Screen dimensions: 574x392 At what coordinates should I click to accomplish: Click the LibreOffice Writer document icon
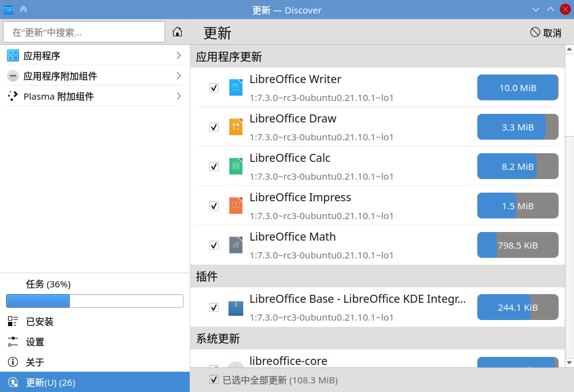click(236, 87)
